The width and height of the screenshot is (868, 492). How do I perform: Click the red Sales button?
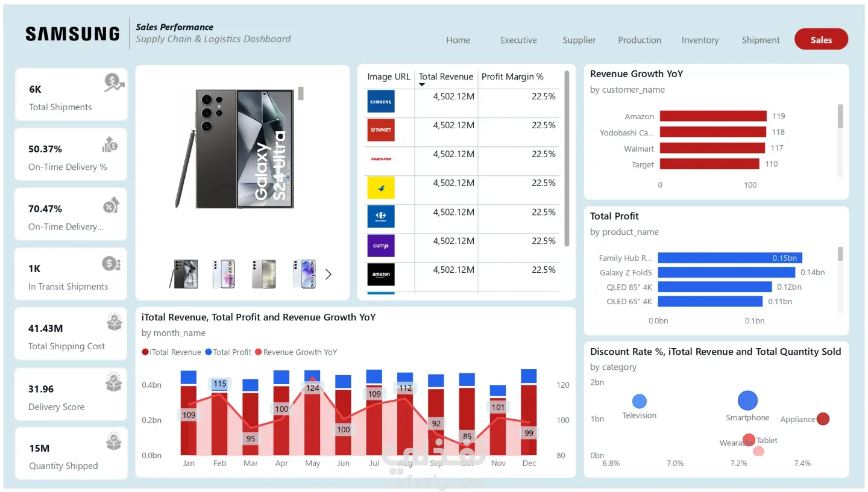tap(821, 40)
